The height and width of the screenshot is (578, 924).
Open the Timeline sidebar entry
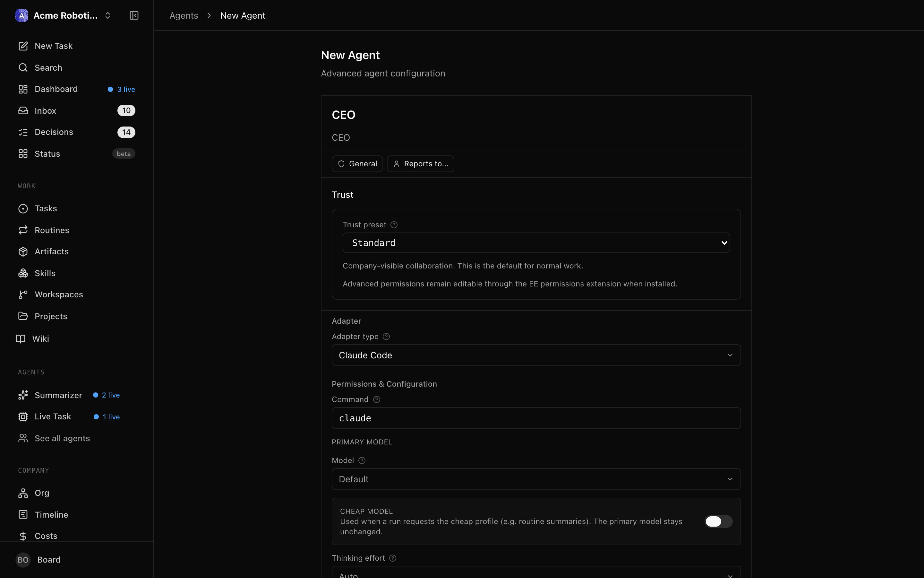(x=76, y=514)
